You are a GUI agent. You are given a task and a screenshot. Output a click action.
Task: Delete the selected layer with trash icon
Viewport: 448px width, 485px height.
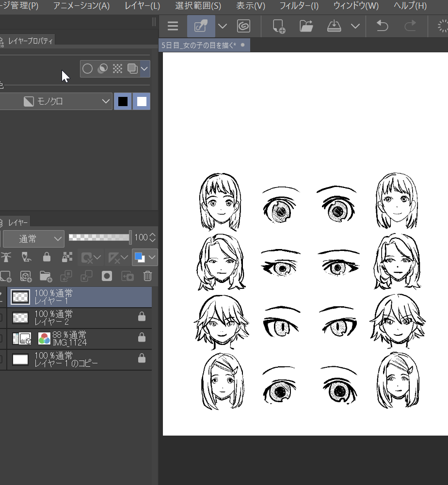click(148, 276)
